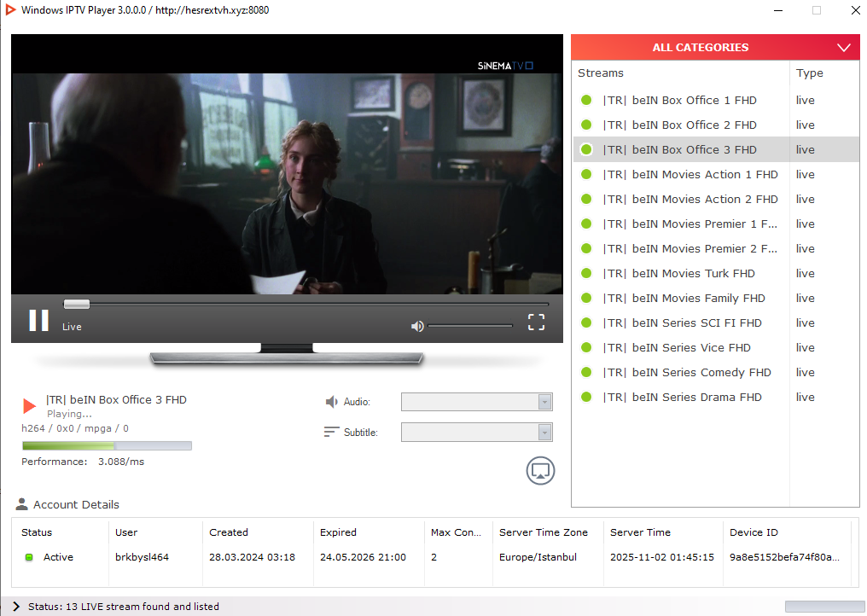The width and height of the screenshot is (867, 616).
Task: Click the Account Details person icon
Action: 22,504
